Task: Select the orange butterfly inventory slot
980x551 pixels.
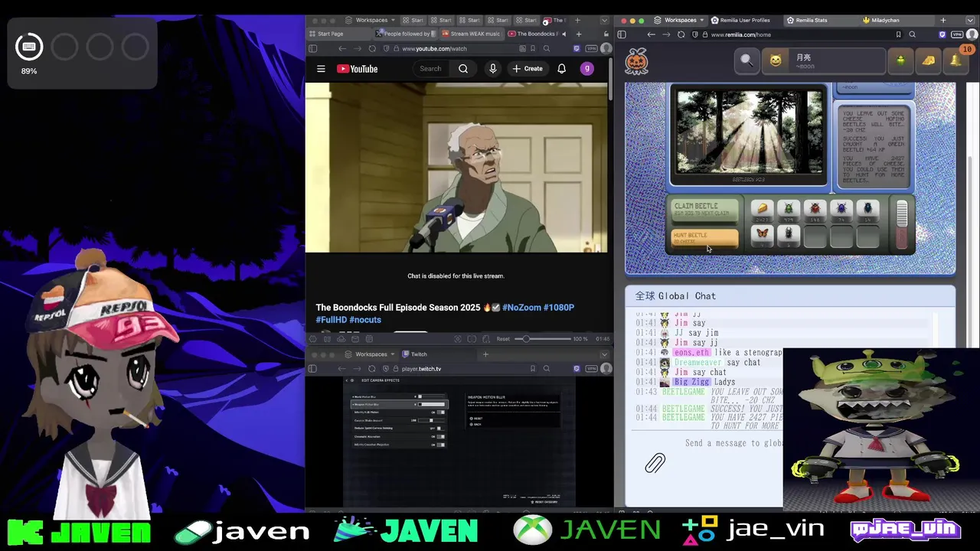Action: click(762, 236)
